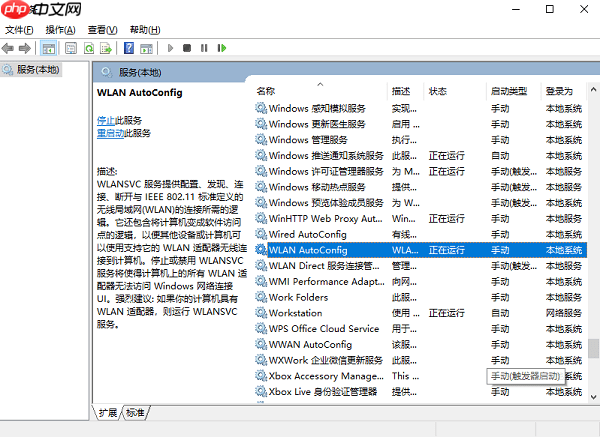Viewport: 600px width, 437px height.
Task: Click the Forward arrow toolbar icon
Action: [x=24, y=48]
